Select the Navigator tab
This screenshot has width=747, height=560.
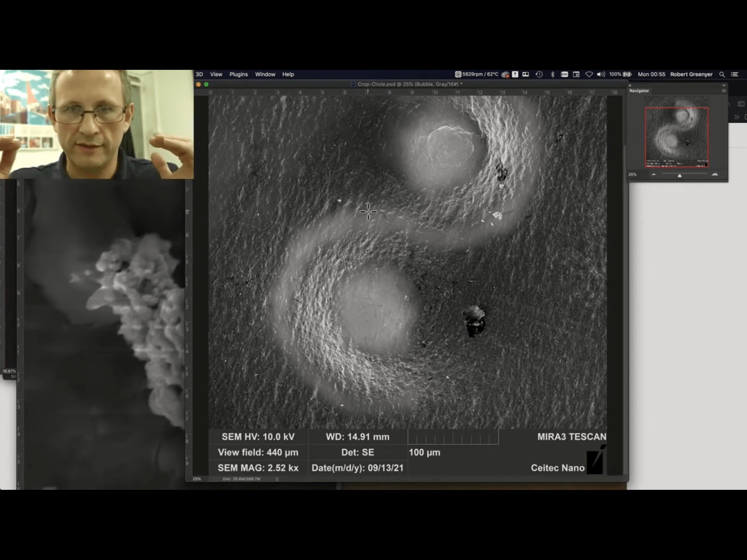(639, 91)
